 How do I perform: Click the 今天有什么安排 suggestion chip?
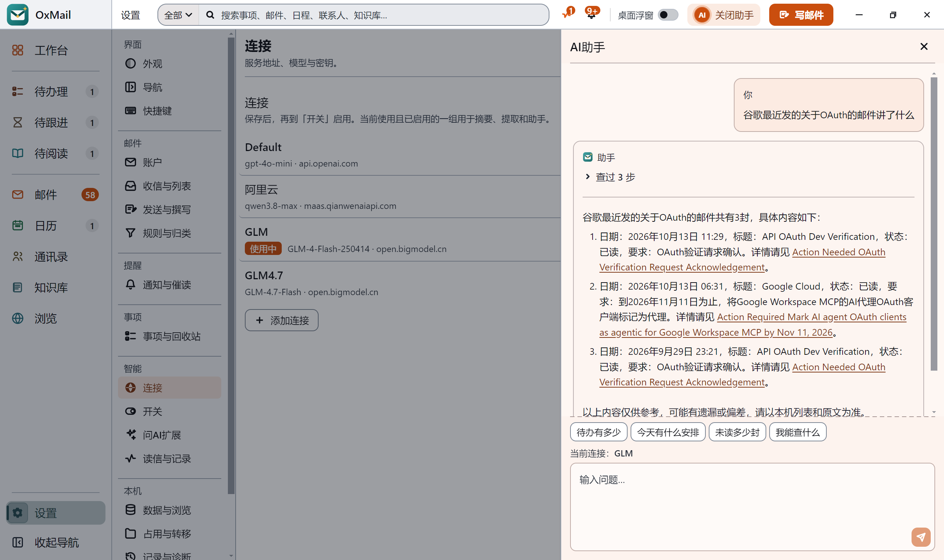(667, 432)
